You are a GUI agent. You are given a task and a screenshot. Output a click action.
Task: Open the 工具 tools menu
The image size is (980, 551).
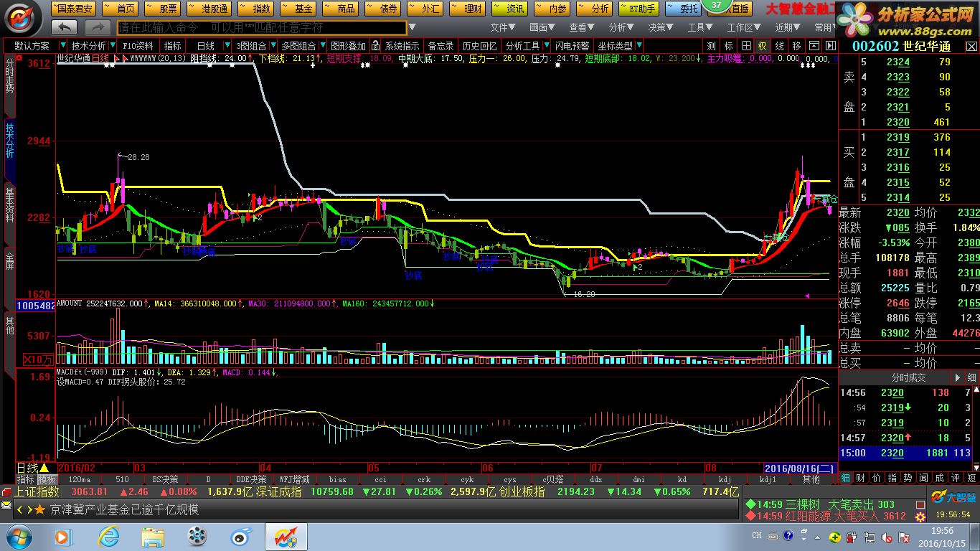pyautogui.click(x=700, y=27)
